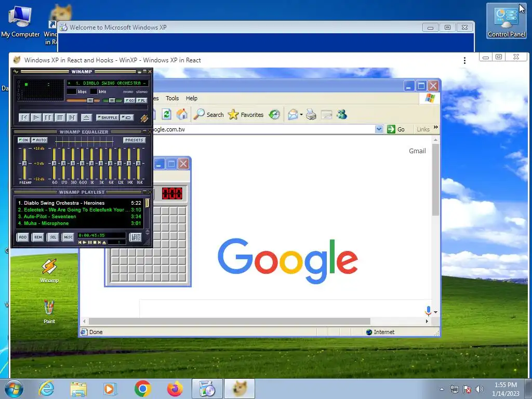532x399 pixels.
Task: Open the Winamp desktop shortcut
Action: click(x=49, y=270)
